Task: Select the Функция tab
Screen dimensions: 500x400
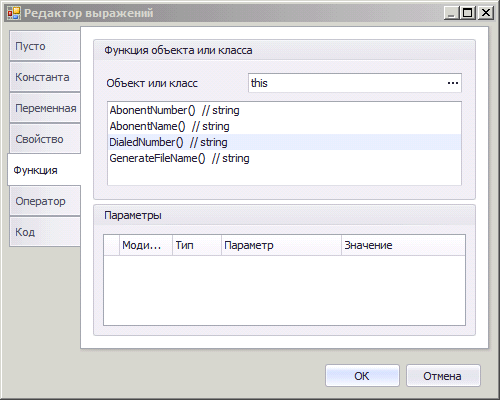Action: 44,170
